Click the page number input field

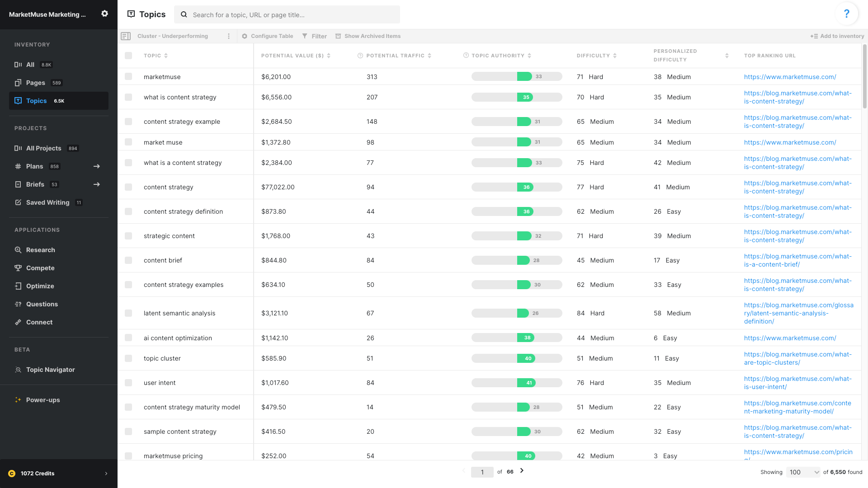click(x=482, y=472)
